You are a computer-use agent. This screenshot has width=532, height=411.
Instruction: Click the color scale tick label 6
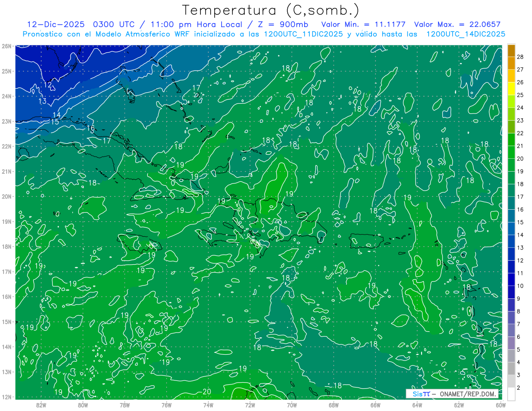pos(519,337)
